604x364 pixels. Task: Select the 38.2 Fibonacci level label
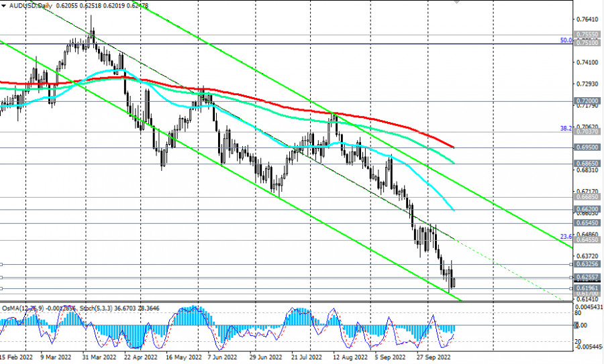[x=565, y=128]
